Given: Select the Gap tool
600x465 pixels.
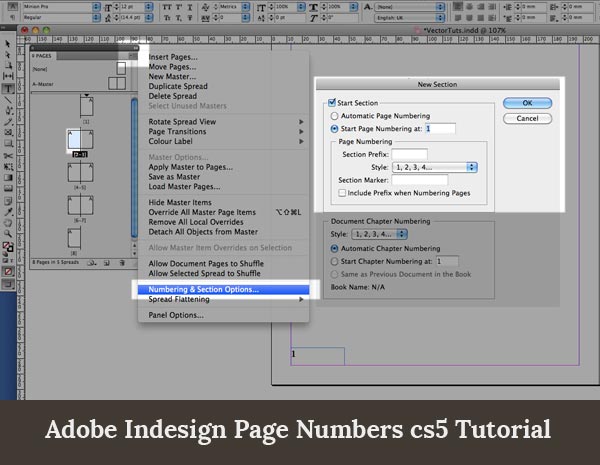Looking at the screenshot, I should 8,76.
